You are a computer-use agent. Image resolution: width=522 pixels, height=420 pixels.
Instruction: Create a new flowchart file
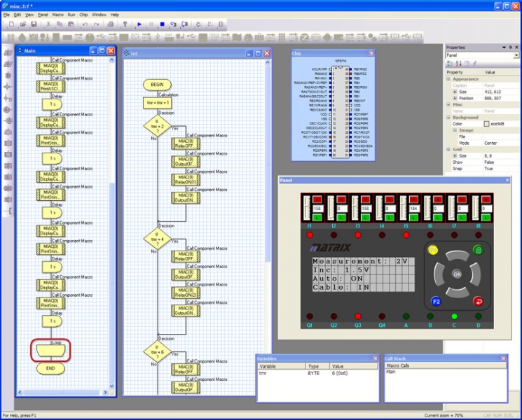(11, 24)
